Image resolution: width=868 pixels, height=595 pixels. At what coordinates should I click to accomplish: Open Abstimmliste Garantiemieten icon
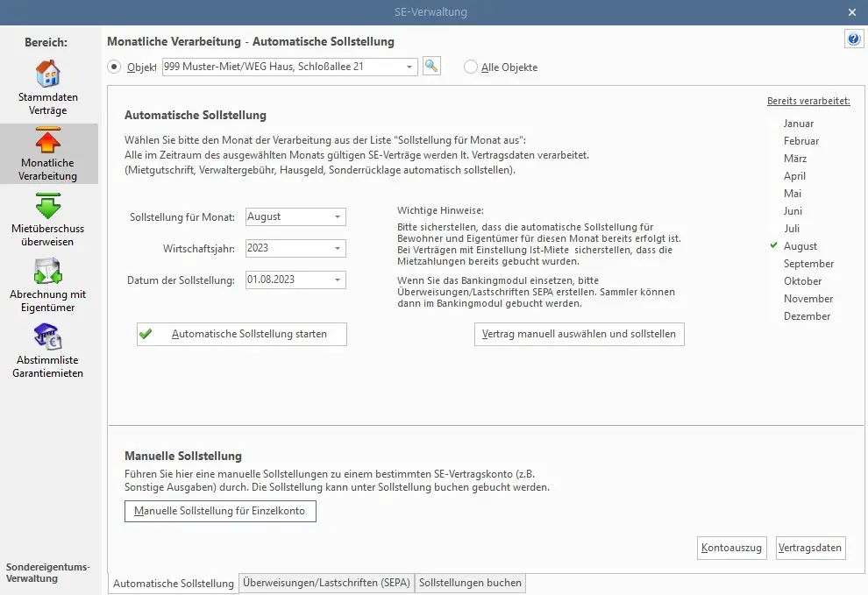tap(48, 337)
